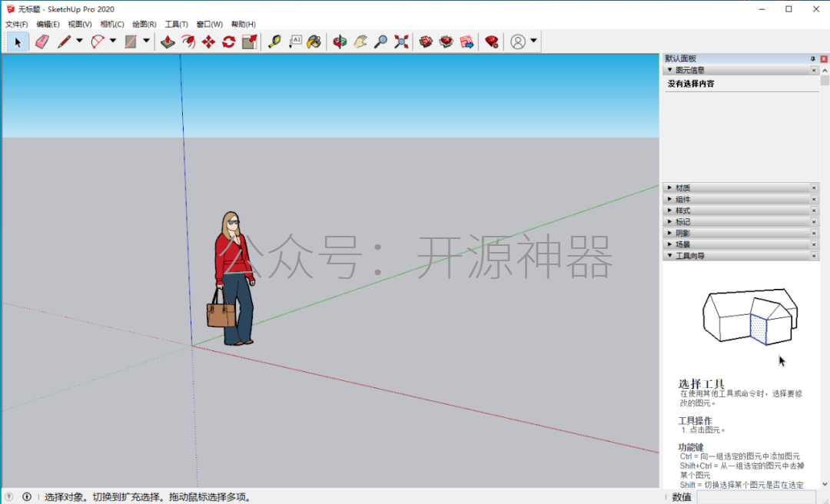The image size is (830, 504).
Task: Close the 图元信息 panel
Action: pos(814,70)
